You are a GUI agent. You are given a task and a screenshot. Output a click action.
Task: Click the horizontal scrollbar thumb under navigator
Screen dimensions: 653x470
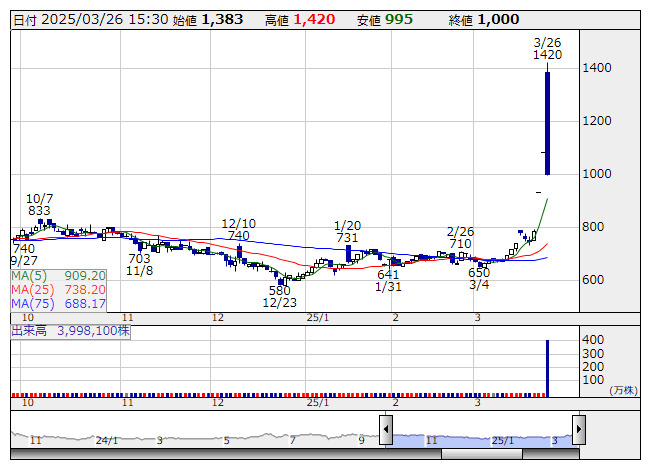(x=481, y=454)
